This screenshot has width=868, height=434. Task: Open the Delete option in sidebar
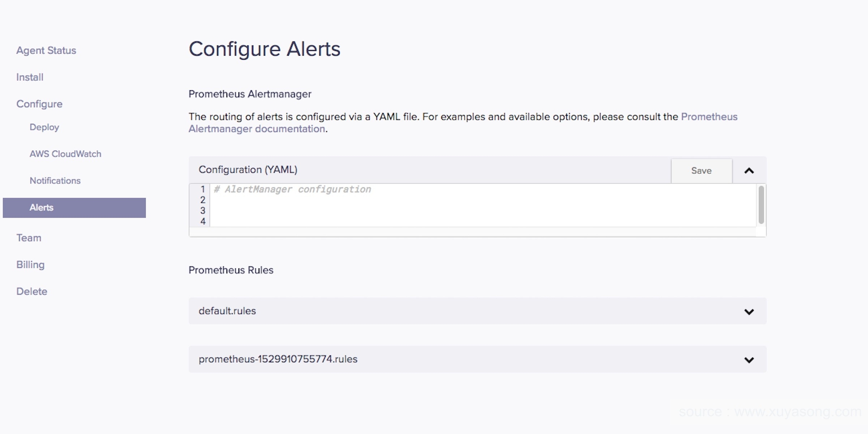pyautogui.click(x=32, y=292)
